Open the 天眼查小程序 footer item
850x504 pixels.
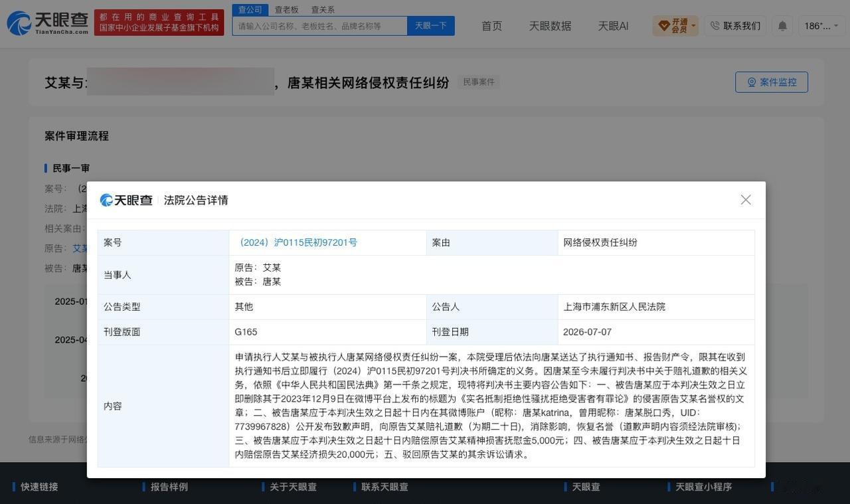(703, 487)
